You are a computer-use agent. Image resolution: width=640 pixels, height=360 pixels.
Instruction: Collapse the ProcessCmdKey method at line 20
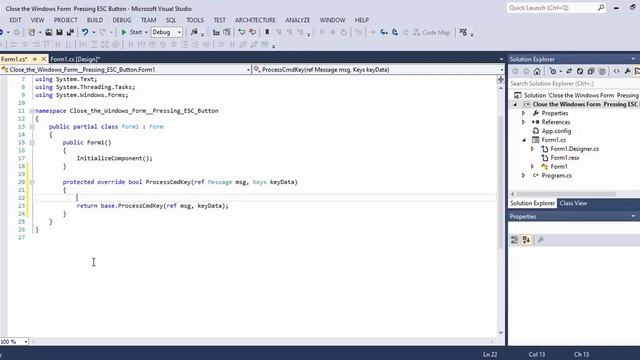[32, 182]
